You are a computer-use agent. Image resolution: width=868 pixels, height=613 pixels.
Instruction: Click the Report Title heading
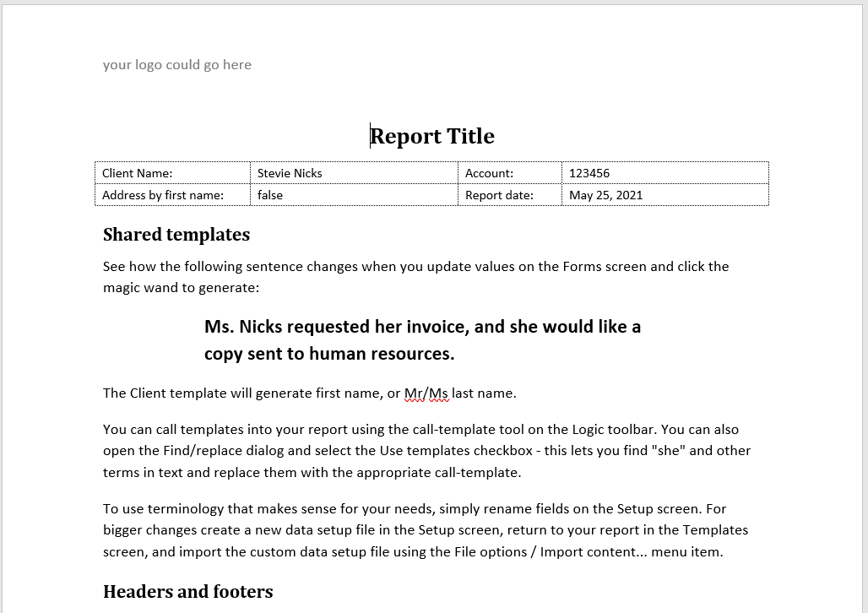coord(431,136)
